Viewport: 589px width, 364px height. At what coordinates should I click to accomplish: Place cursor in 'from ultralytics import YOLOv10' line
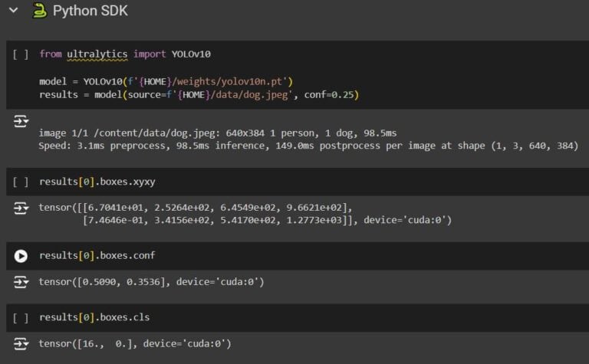124,54
